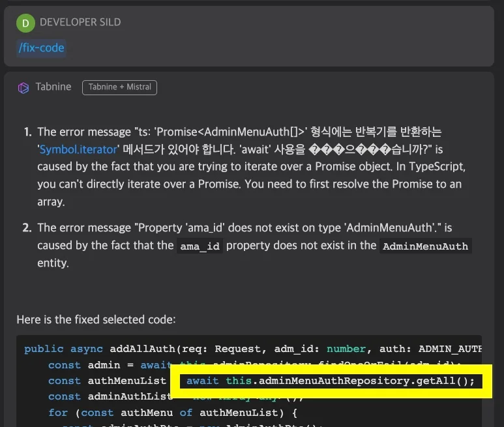This screenshot has height=427, width=504.
Task: Click list number 2 of the explanation
Action: click(x=27, y=228)
